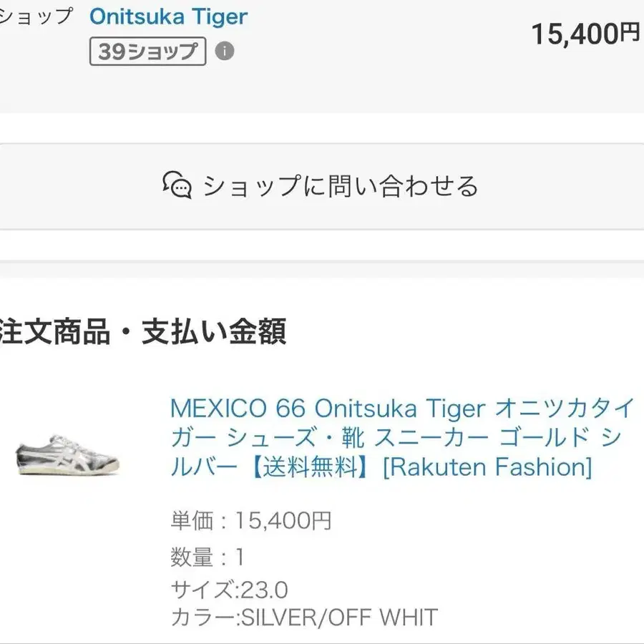Open the Onitsuka Tiger shop link
This screenshot has height=644, width=644.
tap(168, 16)
